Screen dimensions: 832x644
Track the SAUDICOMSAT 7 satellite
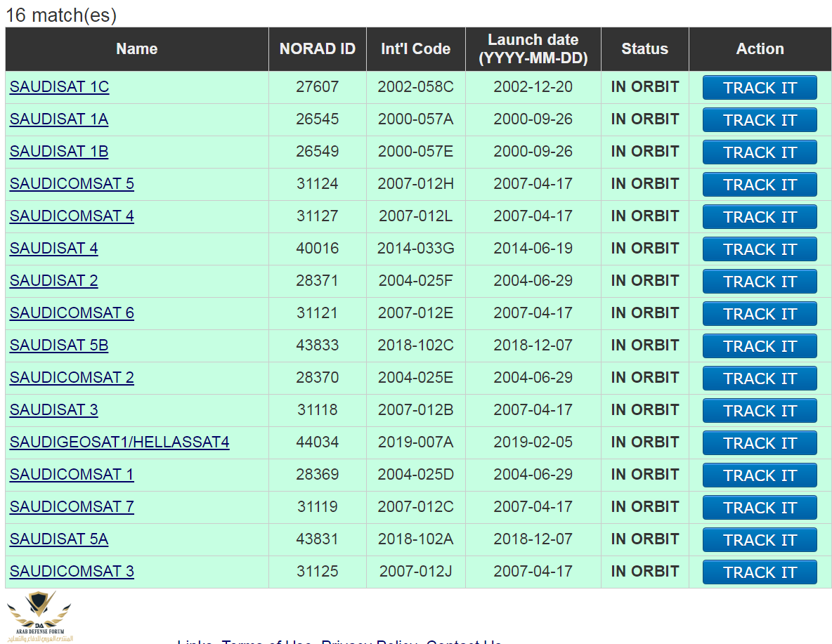click(x=760, y=508)
